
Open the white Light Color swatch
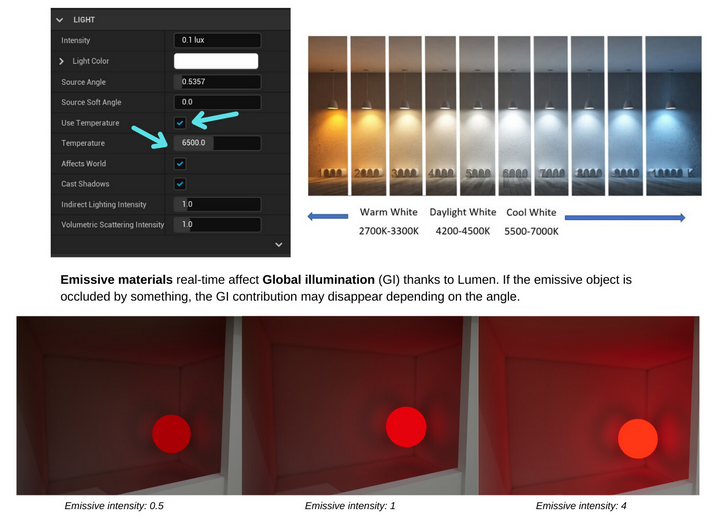coord(216,61)
